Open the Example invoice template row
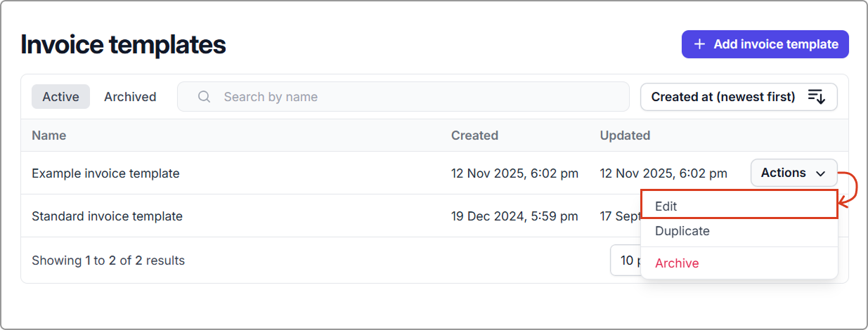Image resolution: width=868 pixels, height=330 pixels. click(105, 173)
